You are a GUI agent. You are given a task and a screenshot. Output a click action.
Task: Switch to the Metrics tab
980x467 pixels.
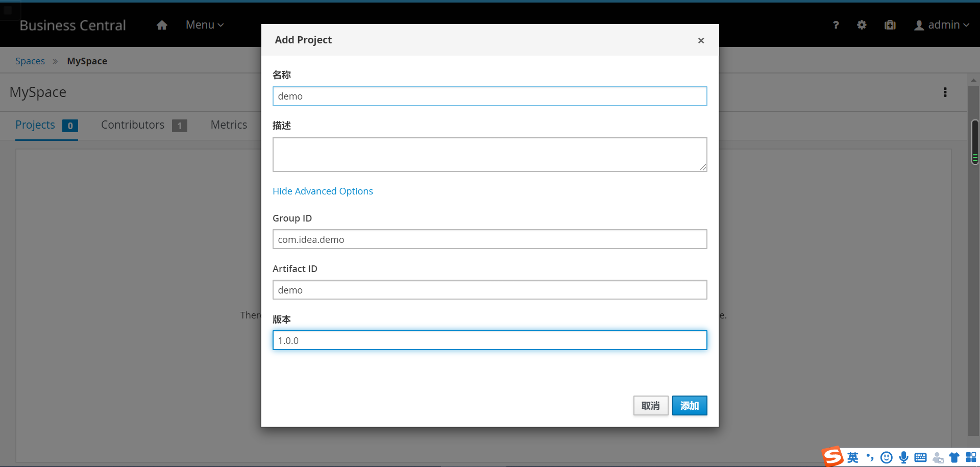pyautogui.click(x=229, y=125)
